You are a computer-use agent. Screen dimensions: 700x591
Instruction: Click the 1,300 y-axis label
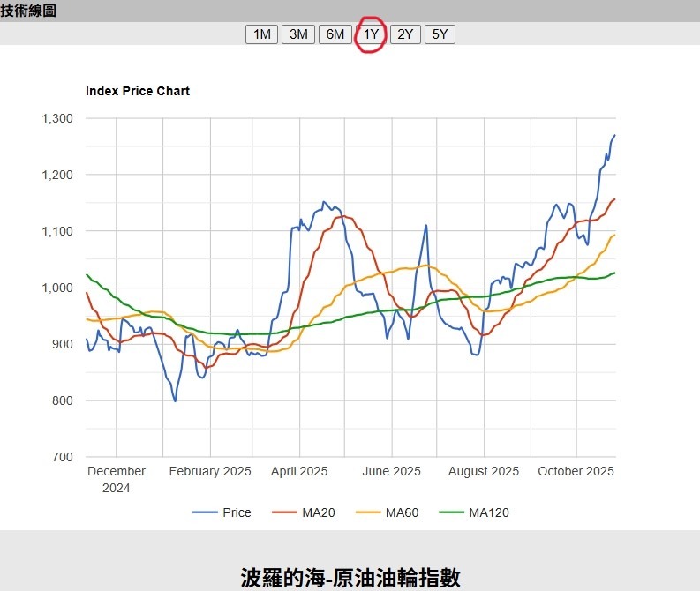pos(57,118)
